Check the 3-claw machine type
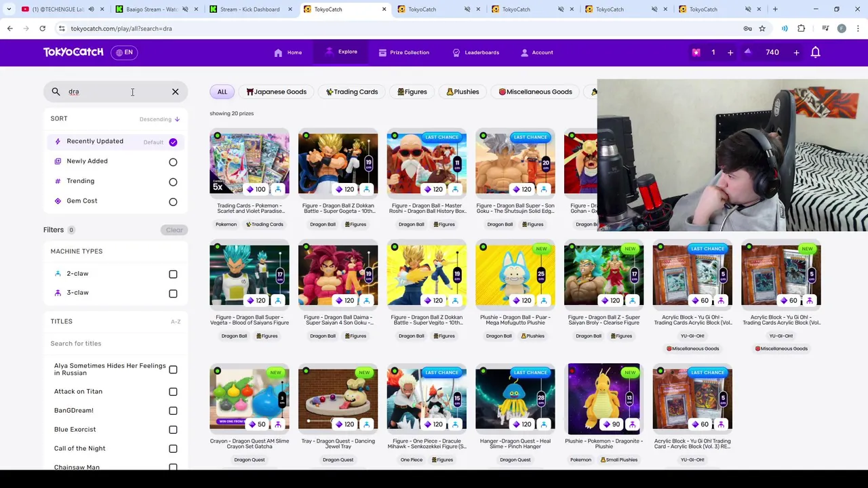 173,293
